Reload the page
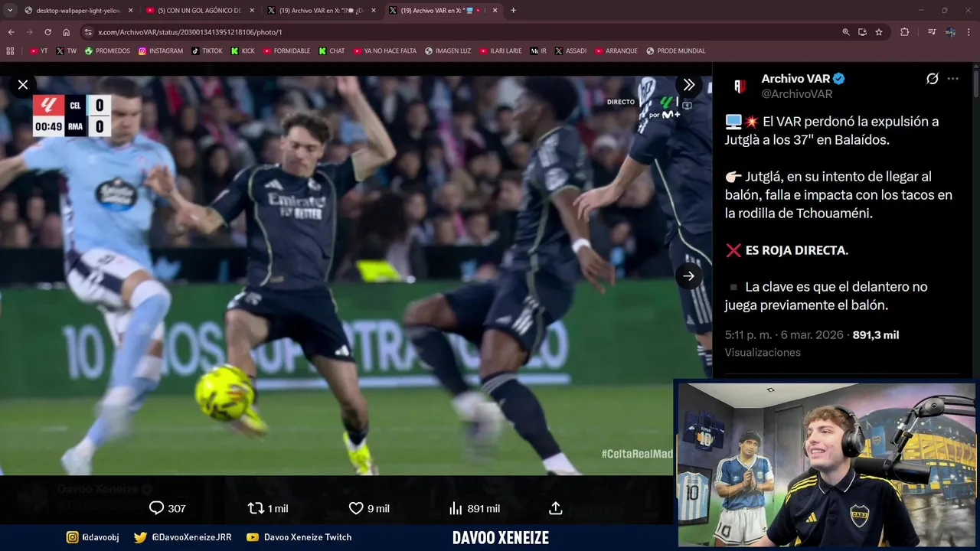This screenshot has width=980, height=551. (47, 32)
